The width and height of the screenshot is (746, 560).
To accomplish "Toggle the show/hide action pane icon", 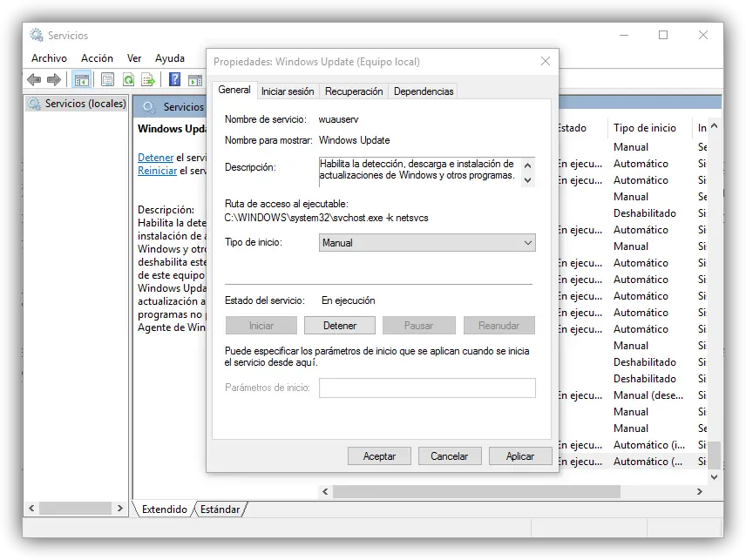I will coord(195,80).
